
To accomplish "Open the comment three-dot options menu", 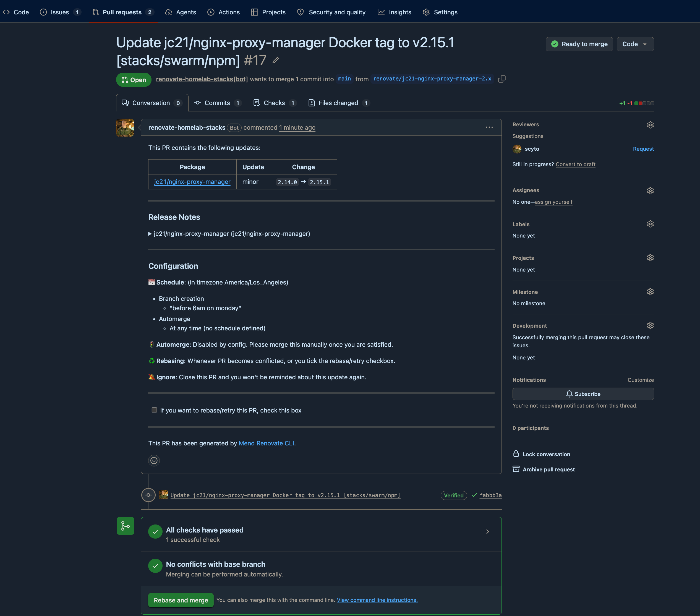I will [x=489, y=127].
